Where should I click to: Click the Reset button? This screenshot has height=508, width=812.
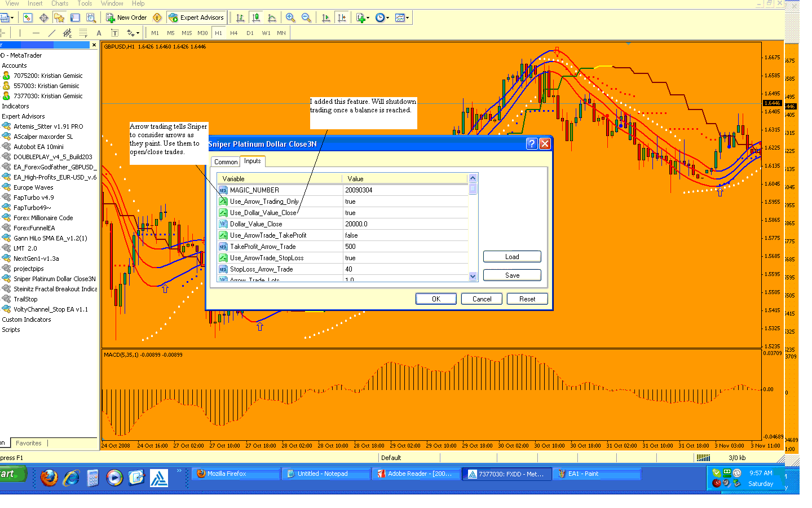point(527,299)
